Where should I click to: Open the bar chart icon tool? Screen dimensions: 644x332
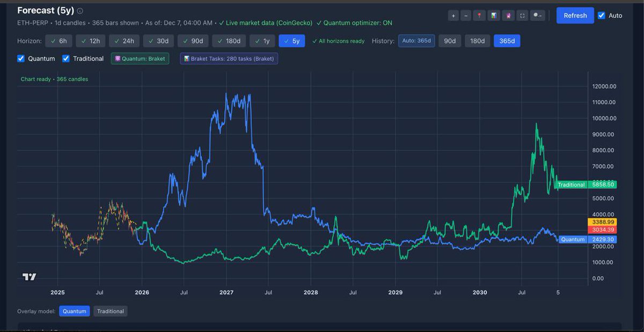[x=494, y=16]
